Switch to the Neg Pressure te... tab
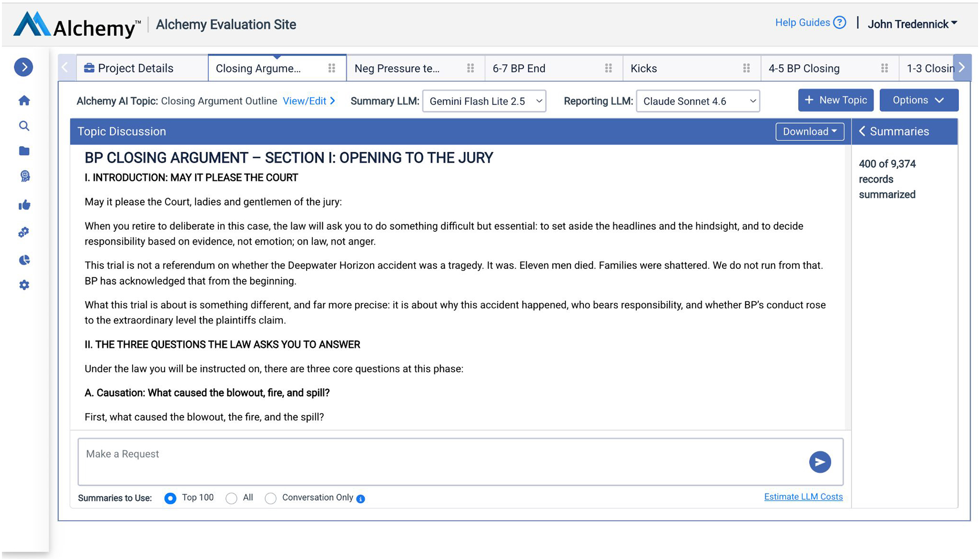The width and height of the screenshot is (980, 559). pyautogui.click(x=397, y=68)
